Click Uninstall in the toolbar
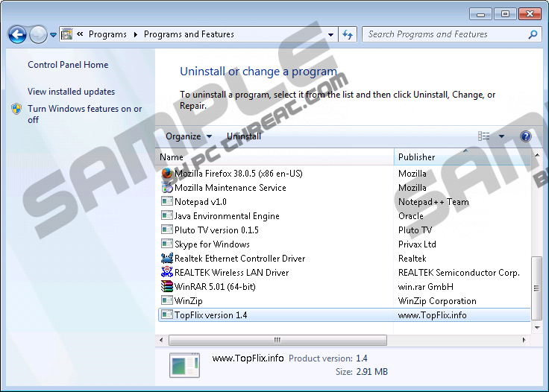The image size is (549, 392). click(244, 136)
